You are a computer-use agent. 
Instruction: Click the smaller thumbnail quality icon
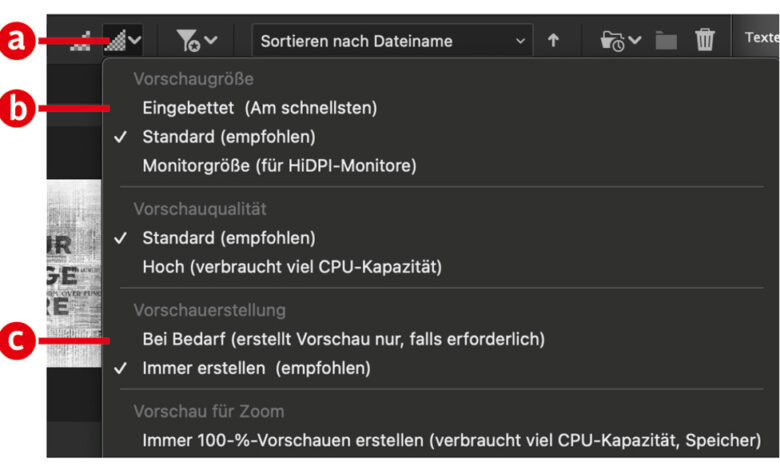[87, 42]
